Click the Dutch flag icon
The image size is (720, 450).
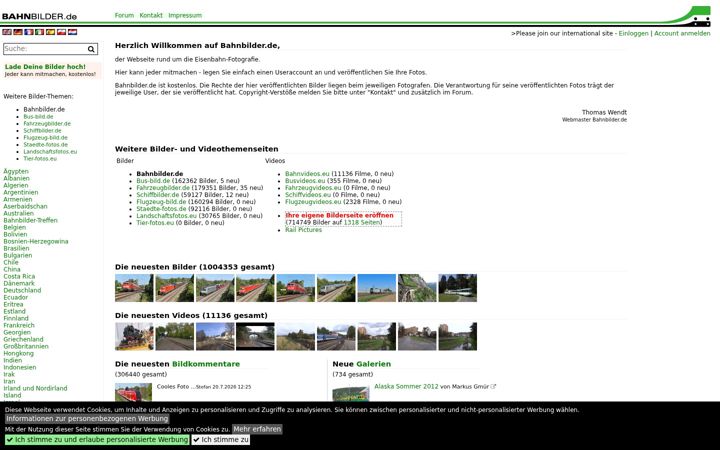73,32
